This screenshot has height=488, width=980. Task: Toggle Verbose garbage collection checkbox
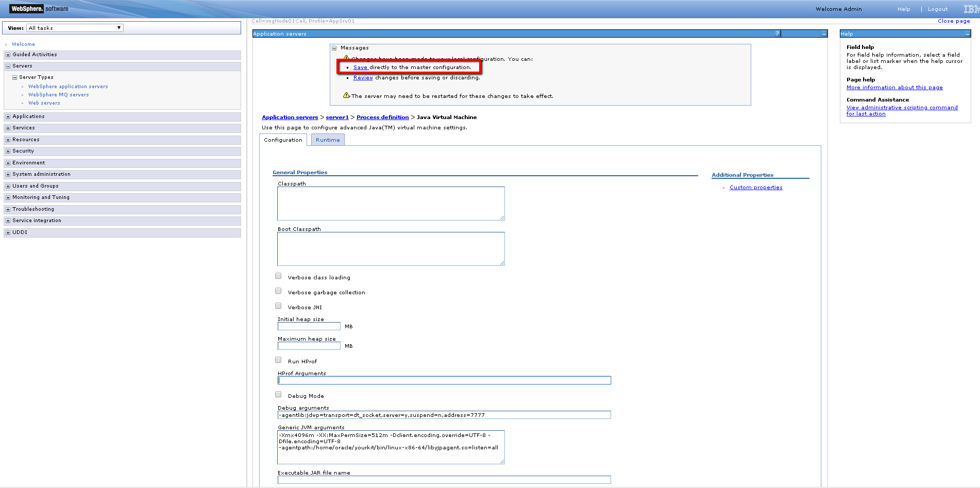click(x=278, y=291)
